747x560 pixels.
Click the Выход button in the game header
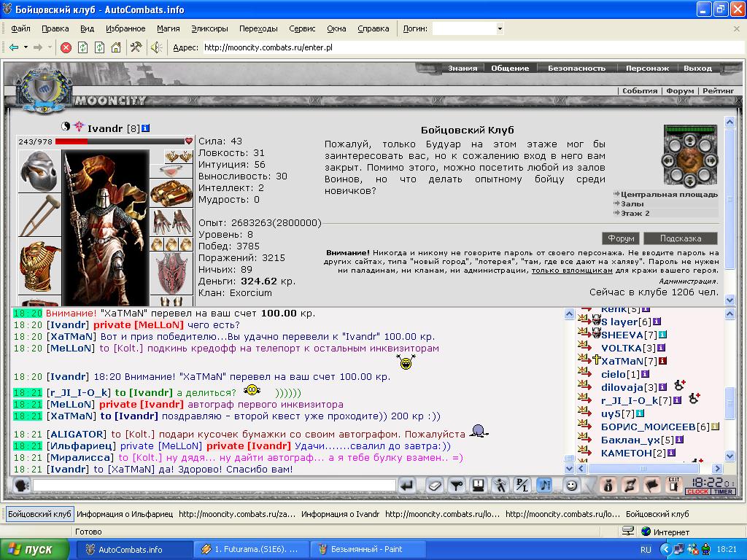[x=697, y=68]
